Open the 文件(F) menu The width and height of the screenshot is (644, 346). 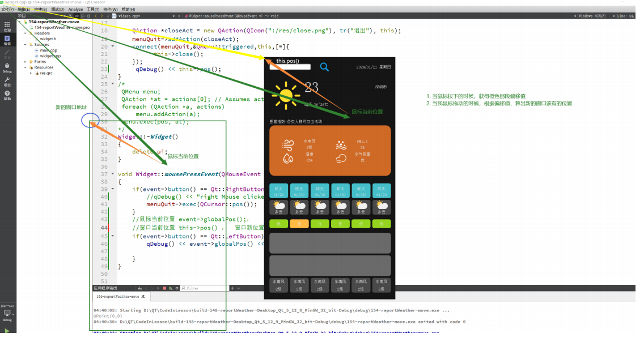click(x=7, y=9)
